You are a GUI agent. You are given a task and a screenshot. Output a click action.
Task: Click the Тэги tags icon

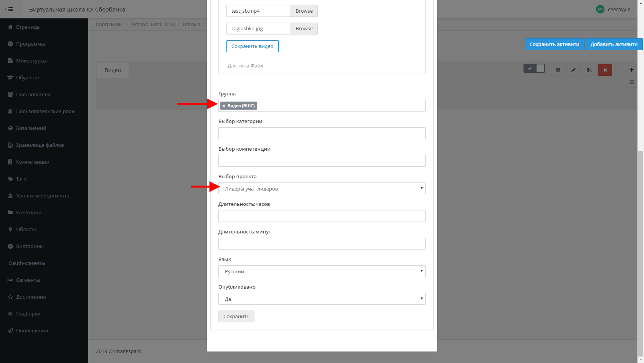pos(10,179)
